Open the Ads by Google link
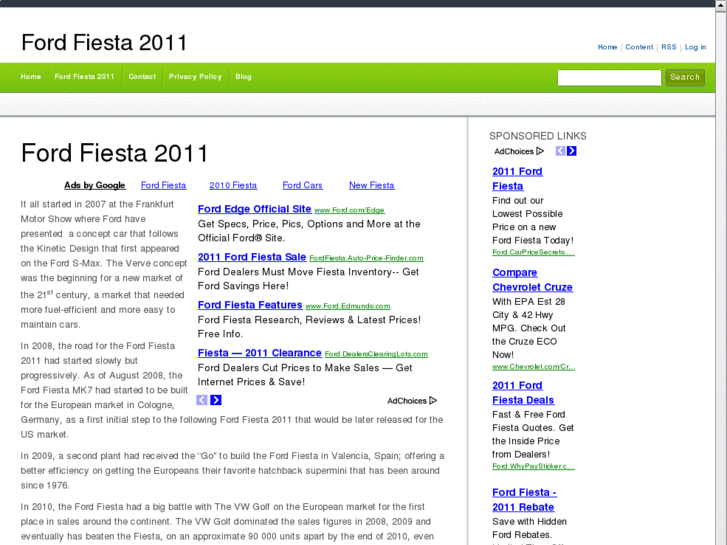Image resolution: width=727 pixels, height=545 pixels. 95,185
